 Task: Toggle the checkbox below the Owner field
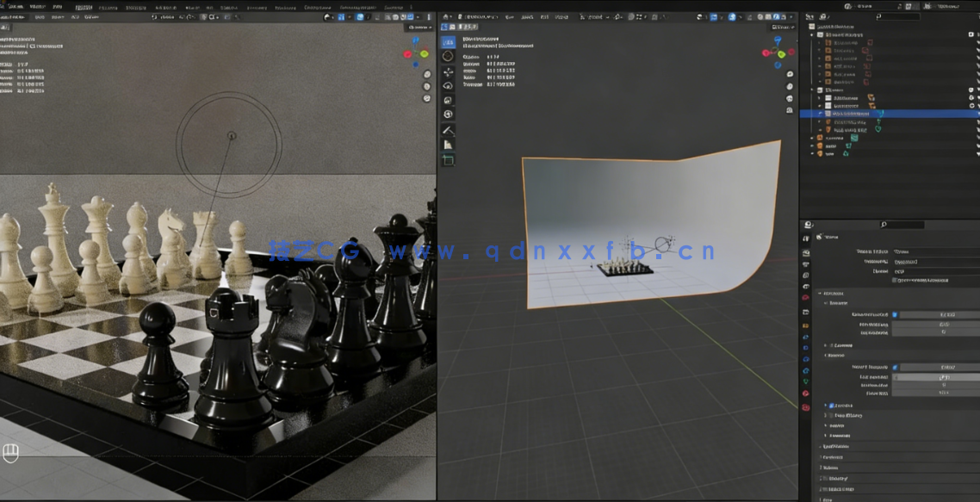pos(895,280)
